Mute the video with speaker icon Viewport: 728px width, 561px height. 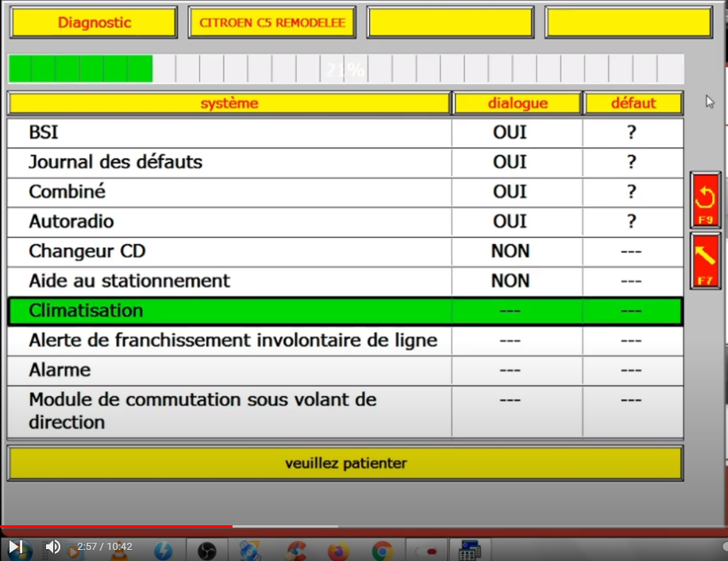52,547
